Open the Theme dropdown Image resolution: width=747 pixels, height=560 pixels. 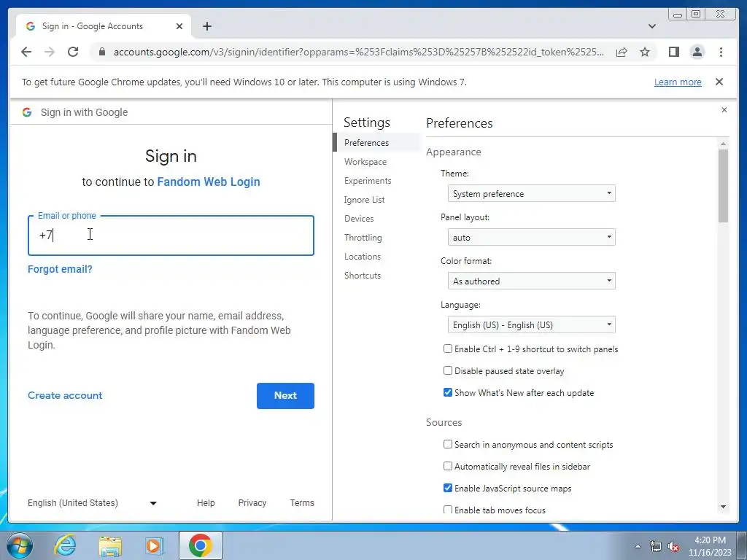531,193
